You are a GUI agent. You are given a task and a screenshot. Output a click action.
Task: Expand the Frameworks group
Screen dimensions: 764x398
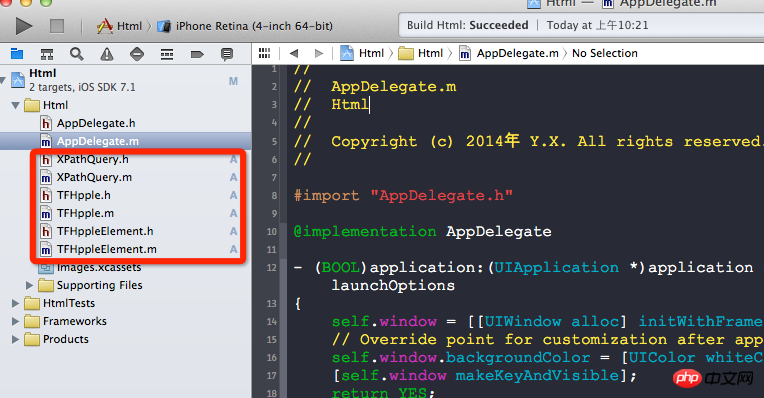tap(15, 321)
